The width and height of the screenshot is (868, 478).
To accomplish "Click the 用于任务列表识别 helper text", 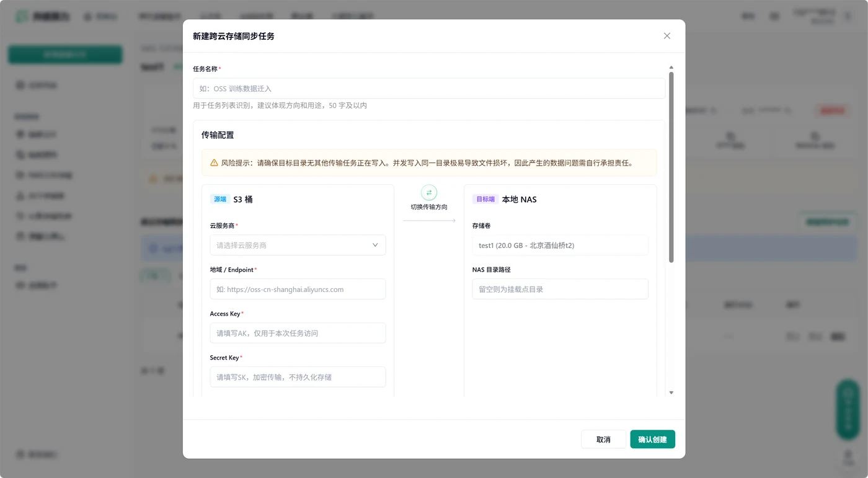I will (280, 105).
